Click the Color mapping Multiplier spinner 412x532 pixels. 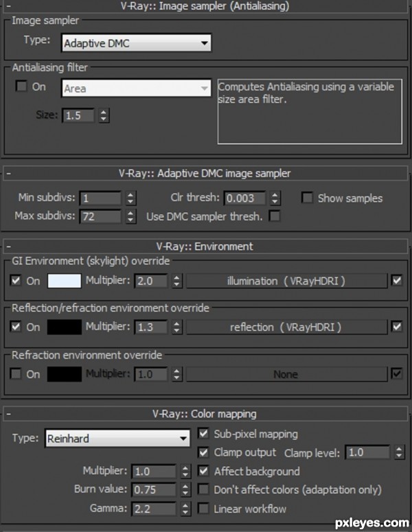click(x=185, y=472)
